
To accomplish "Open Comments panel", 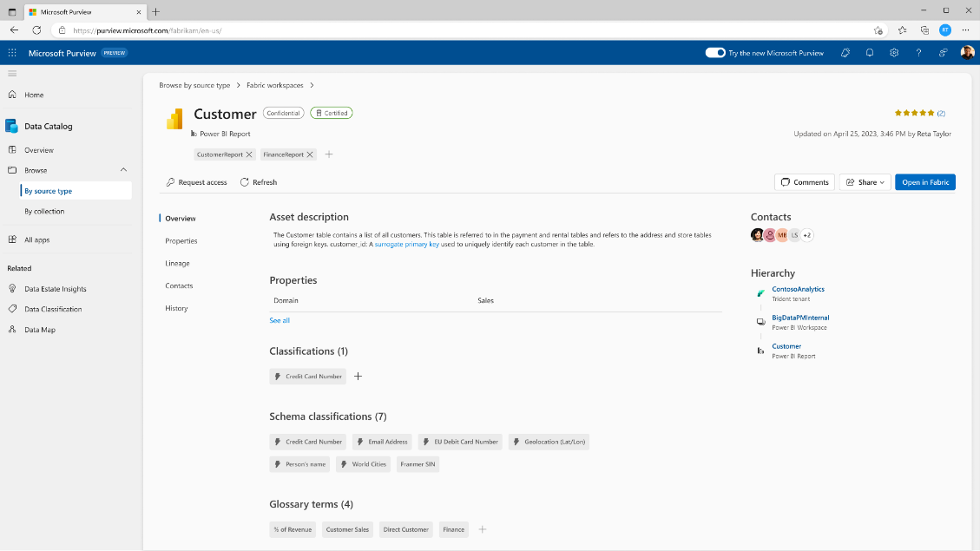I will click(805, 182).
